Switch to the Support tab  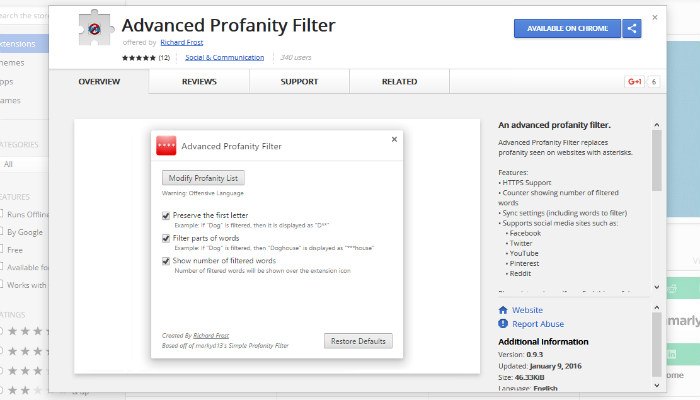299,82
